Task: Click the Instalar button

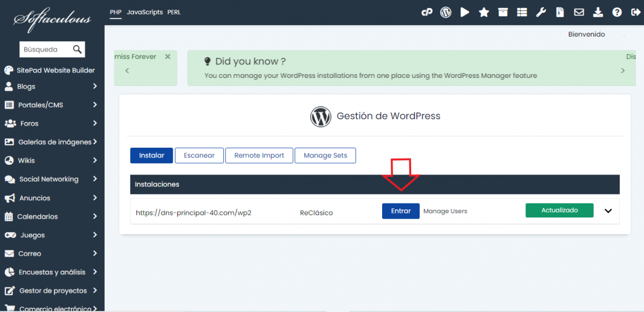Action: tap(151, 156)
